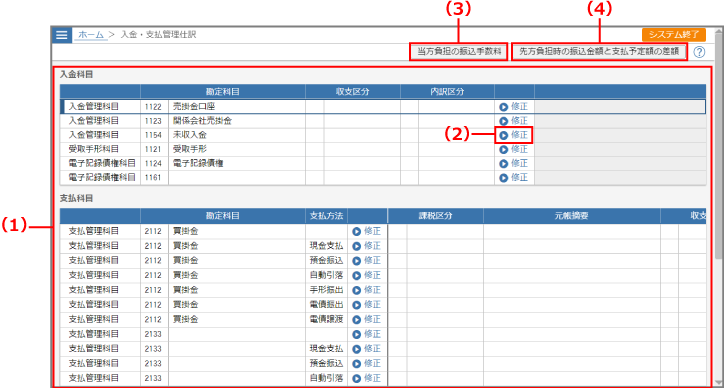Screen dimensions: 724x388
Task: Click 修正 for 1122 売掛金口座 row
Action: 513,107
